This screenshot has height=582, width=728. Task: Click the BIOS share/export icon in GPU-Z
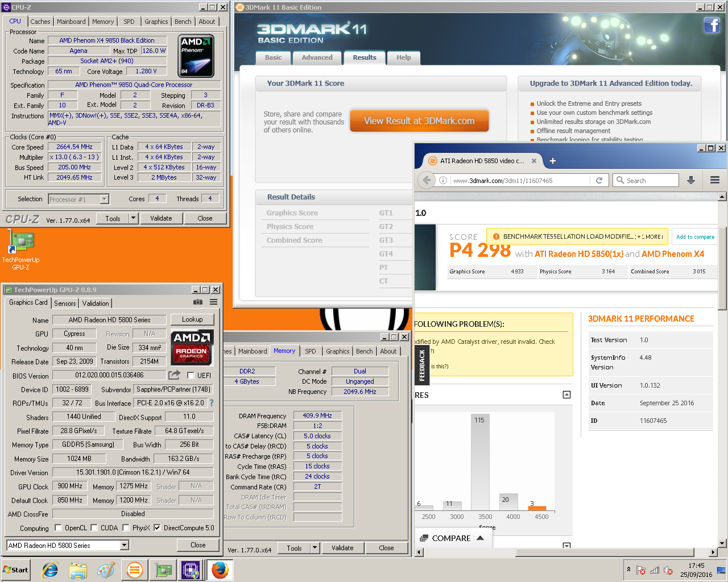tap(174, 375)
